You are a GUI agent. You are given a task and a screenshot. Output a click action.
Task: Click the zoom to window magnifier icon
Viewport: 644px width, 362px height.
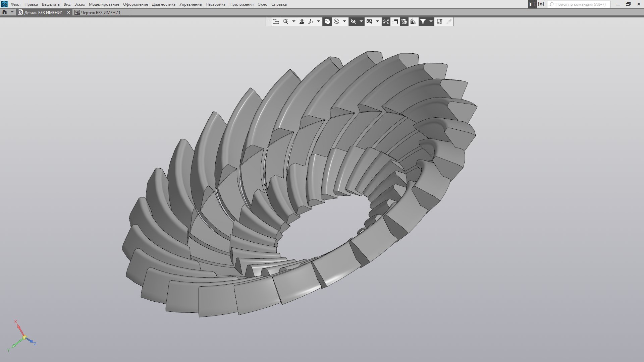[x=285, y=21]
